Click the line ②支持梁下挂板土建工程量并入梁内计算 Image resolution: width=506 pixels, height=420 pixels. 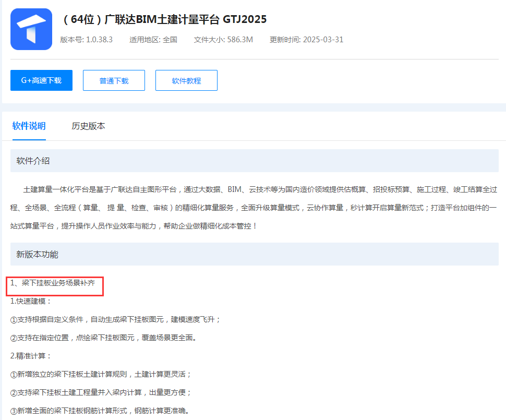click(x=101, y=392)
